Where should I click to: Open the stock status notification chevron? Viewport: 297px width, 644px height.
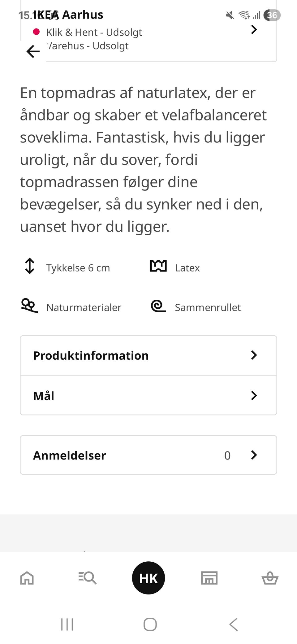coord(254,30)
